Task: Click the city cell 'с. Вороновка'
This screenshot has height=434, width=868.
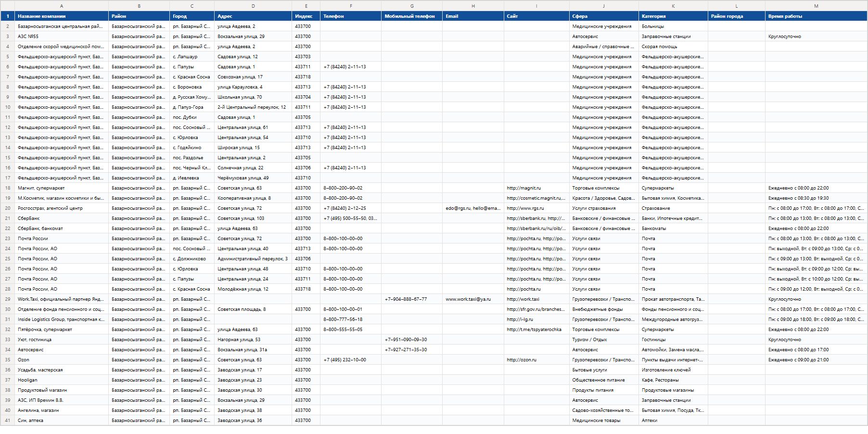Action: pos(192,87)
